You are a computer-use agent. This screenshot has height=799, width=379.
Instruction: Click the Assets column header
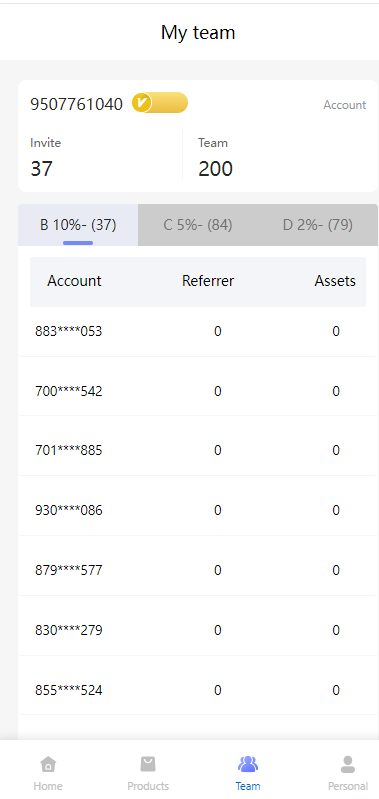point(335,281)
